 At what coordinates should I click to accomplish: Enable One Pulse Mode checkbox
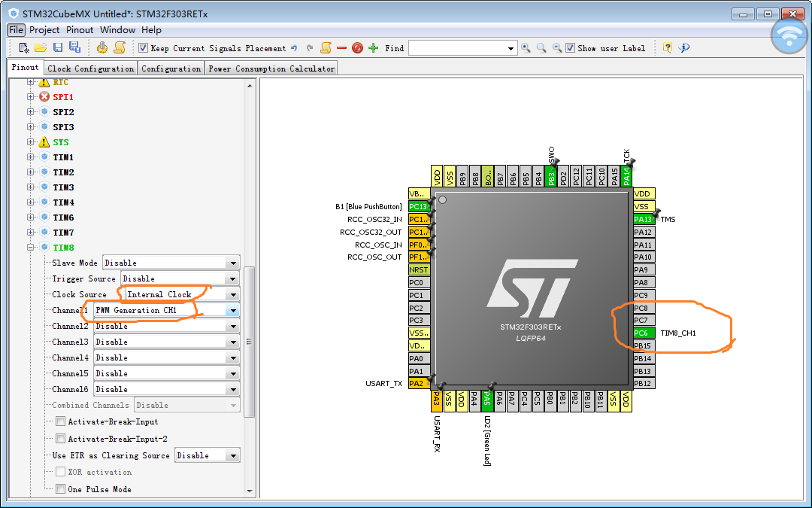61,488
